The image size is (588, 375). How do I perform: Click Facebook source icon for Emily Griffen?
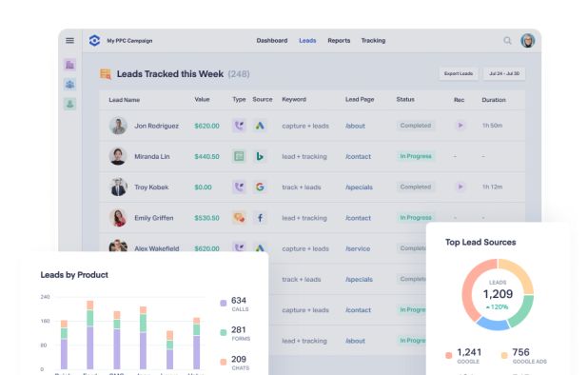tap(260, 218)
